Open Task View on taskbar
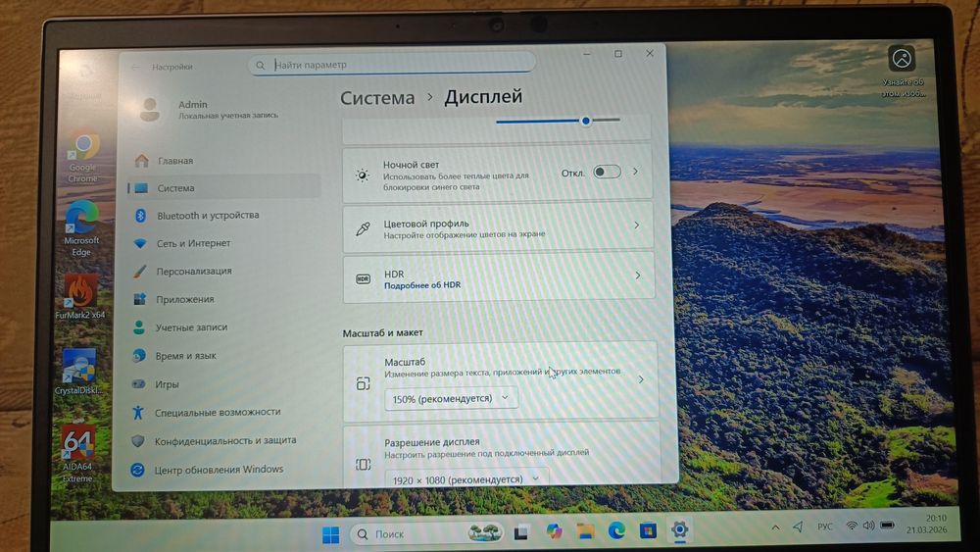This screenshot has height=552, width=980. click(520, 532)
